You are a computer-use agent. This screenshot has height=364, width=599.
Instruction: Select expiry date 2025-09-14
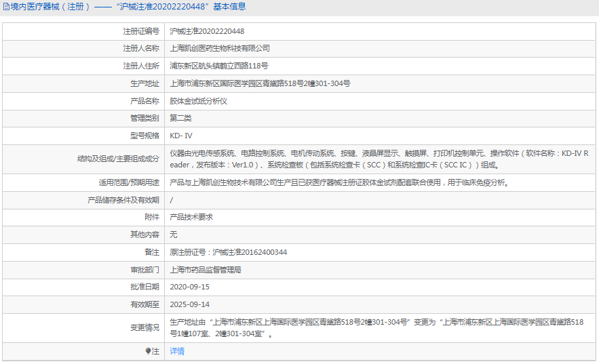(189, 304)
